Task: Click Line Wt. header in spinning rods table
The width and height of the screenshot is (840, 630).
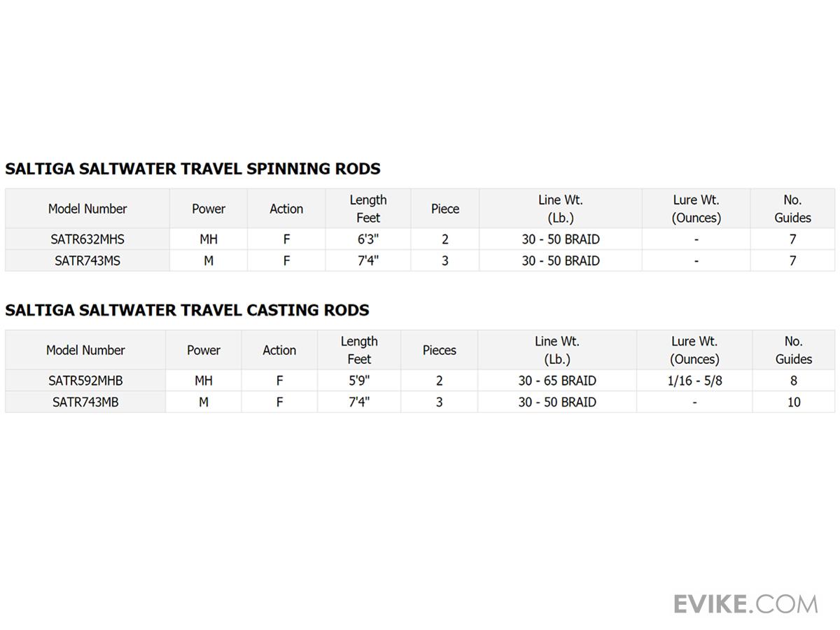Action: click(x=560, y=209)
